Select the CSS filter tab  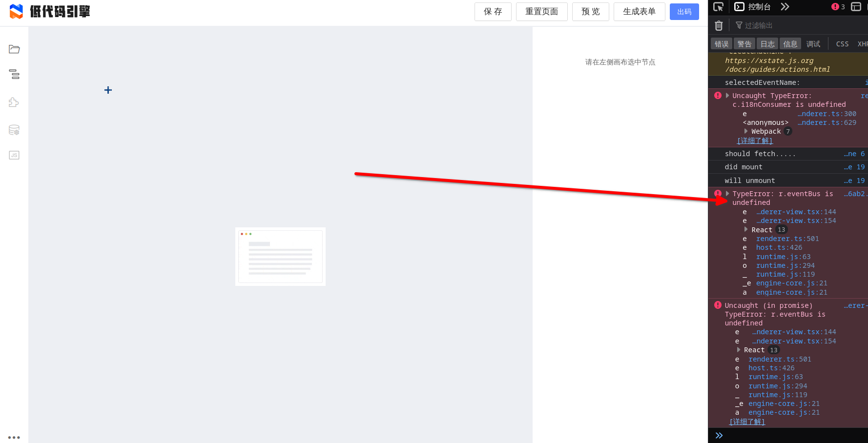842,43
